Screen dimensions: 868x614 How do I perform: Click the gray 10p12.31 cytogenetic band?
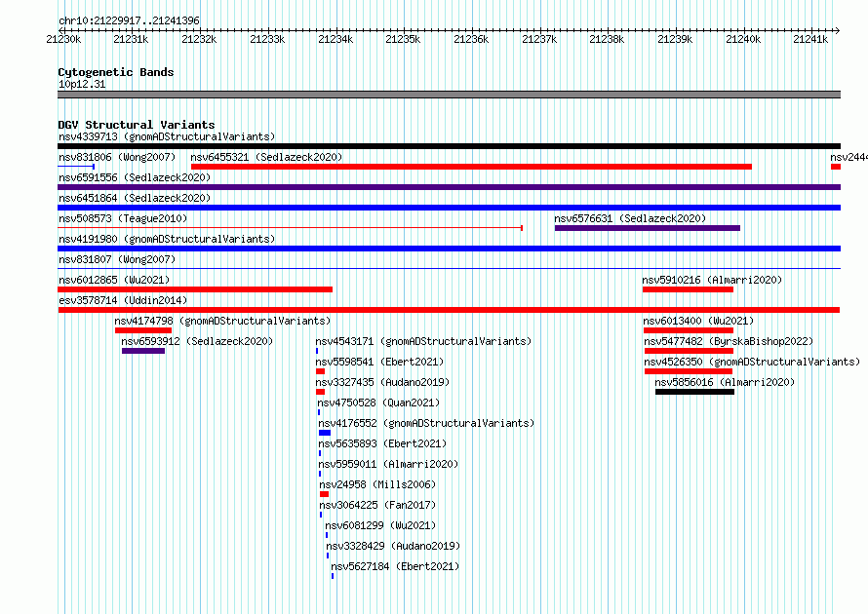[x=449, y=95]
